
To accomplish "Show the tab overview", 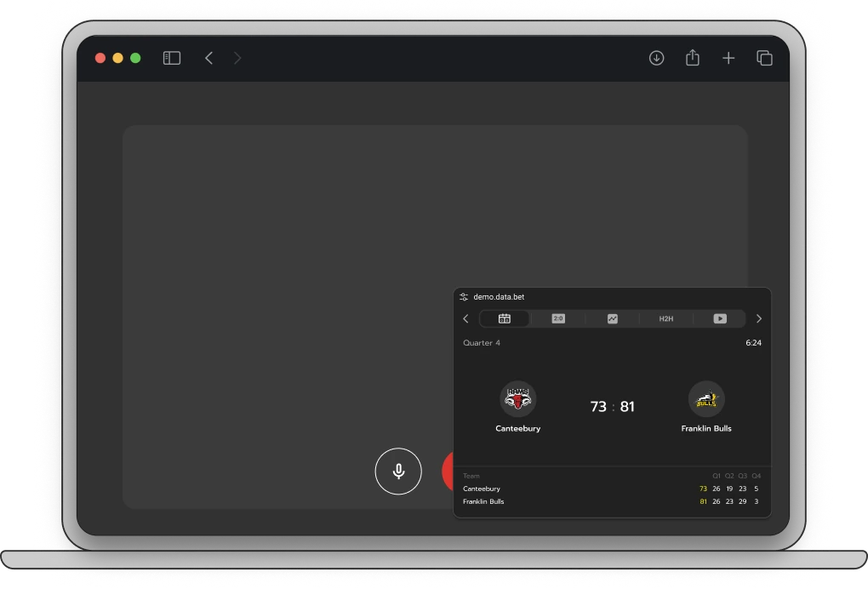I will (x=764, y=58).
